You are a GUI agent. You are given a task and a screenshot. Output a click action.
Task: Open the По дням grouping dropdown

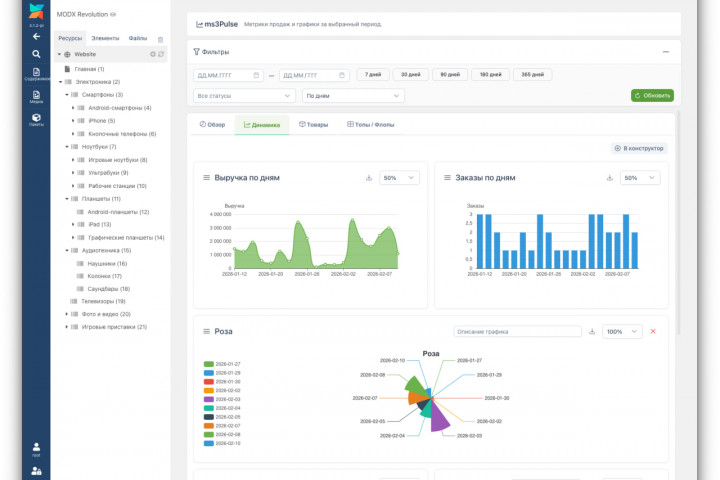353,95
